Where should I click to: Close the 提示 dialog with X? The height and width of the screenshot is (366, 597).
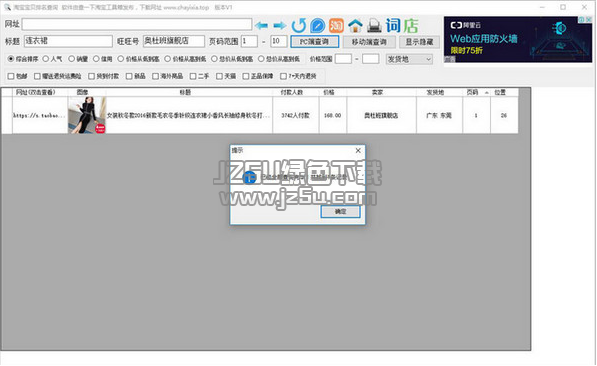(358, 150)
